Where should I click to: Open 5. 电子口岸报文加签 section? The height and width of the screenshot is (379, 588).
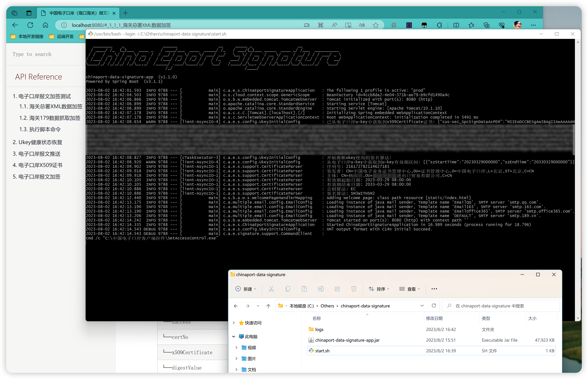37,177
